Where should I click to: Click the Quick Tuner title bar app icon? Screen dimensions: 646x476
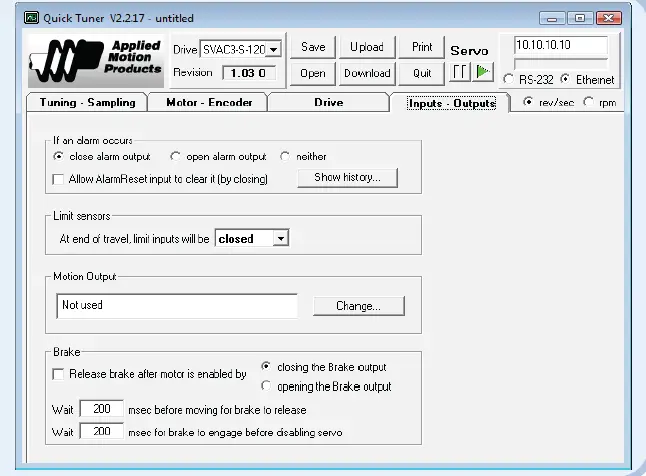click(x=31, y=18)
